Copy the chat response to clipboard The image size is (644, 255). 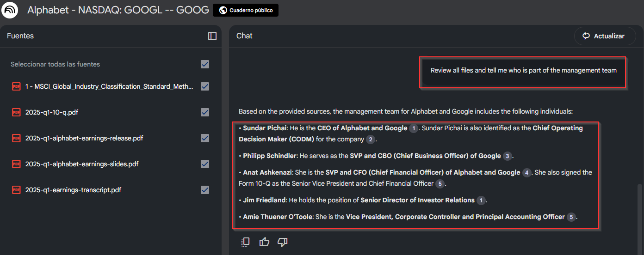click(246, 242)
